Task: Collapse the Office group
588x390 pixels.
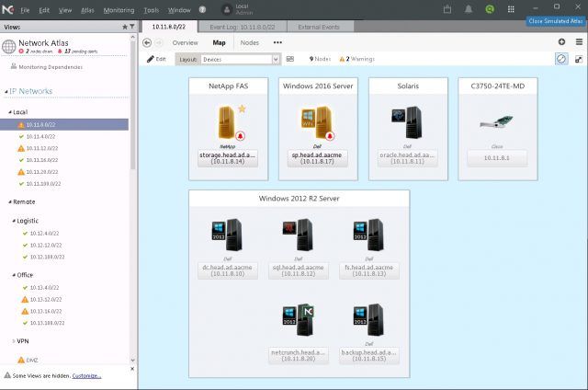Action: pos(14,275)
